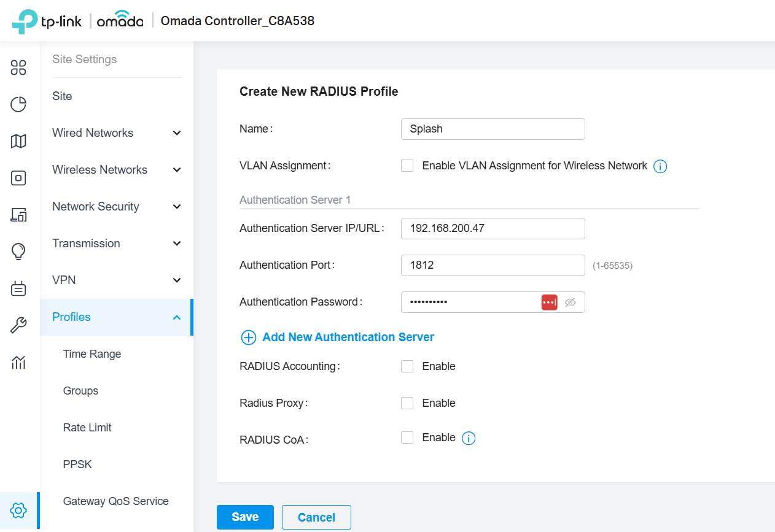Save the RADIUS profile
This screenshot has width=775, height=532.
pyautogui.click(x=245, y=517)
